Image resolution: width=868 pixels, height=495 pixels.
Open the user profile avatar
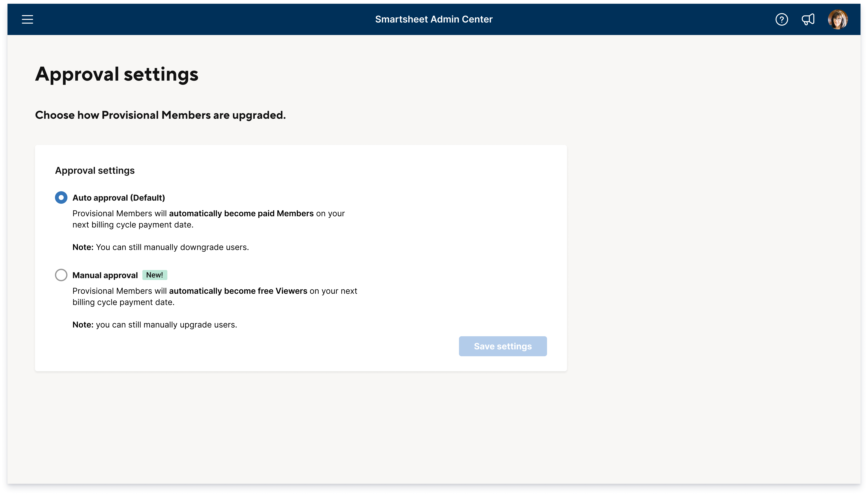coord(837,19)
